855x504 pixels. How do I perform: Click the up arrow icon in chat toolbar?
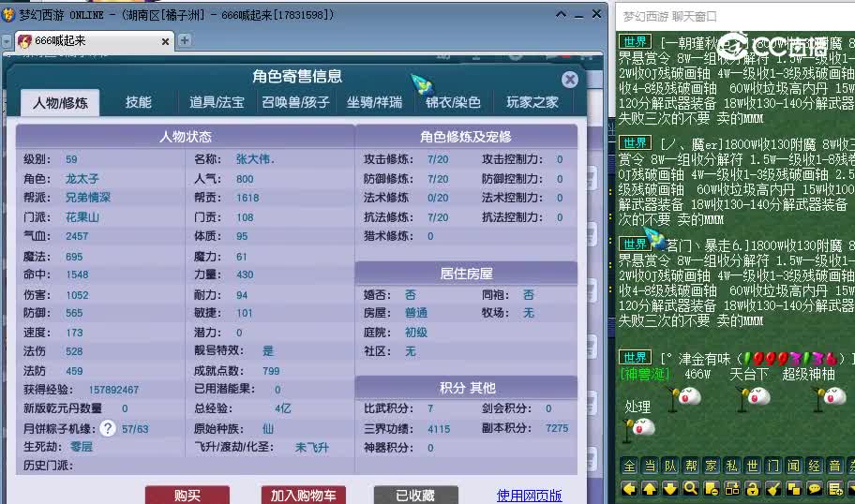pos(649,488)
